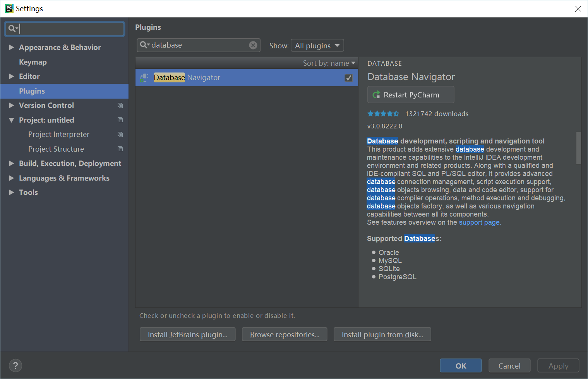Expand the Appearance & Behavior section
This screenshot has width=588, height=379.
12,47
